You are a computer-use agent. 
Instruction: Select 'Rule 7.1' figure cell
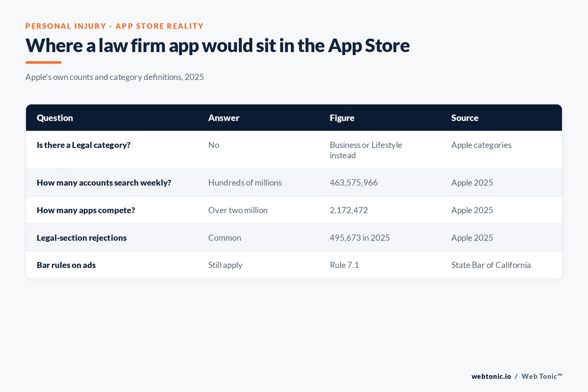click(344, 265)
